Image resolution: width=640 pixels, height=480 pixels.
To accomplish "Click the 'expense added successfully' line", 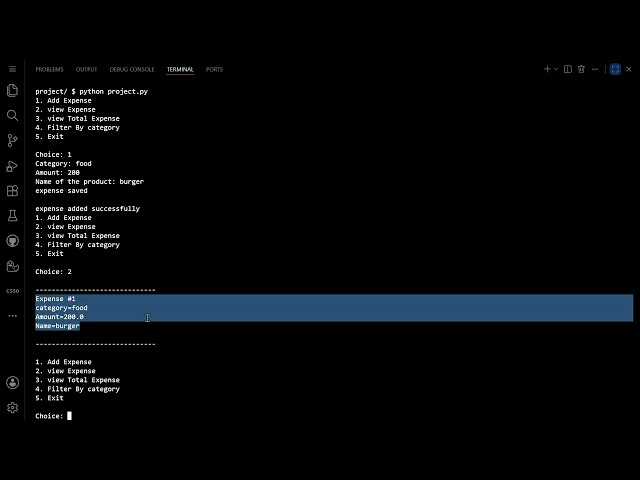I will click(x=87, y=208).
